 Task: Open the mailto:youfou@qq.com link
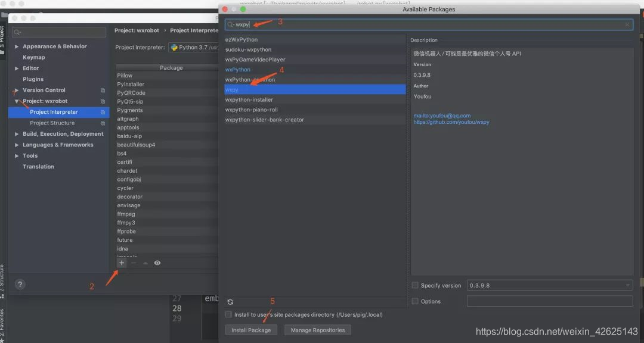tap(442, 116)
